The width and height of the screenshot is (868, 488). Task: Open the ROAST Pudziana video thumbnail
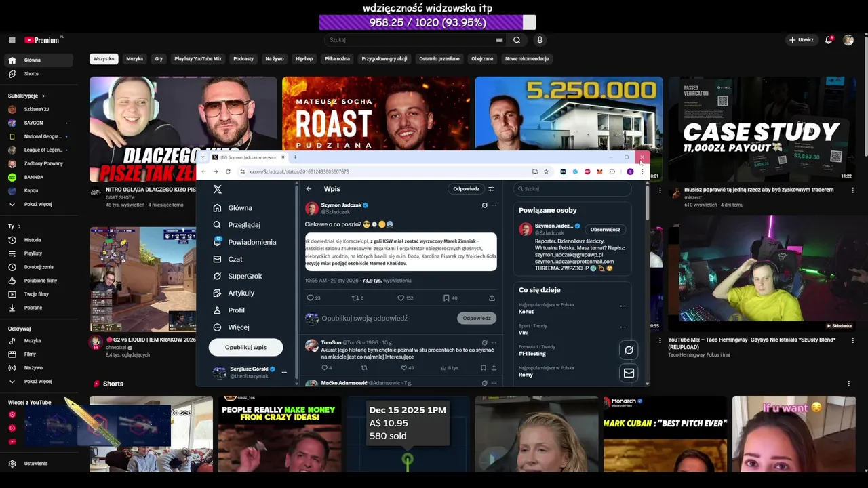(376, 114)
